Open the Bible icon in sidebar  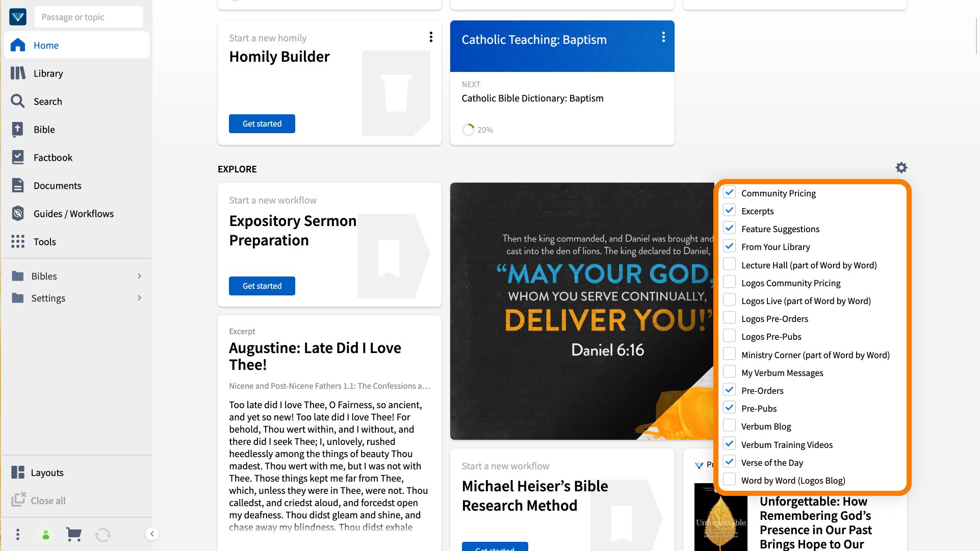click(18, 129)
